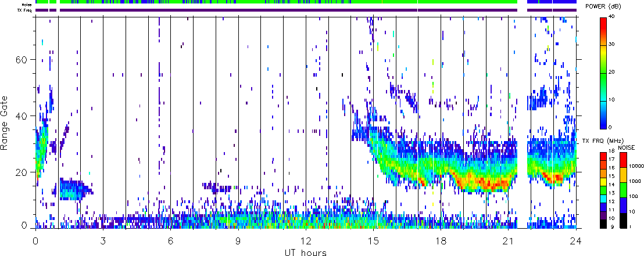Click the x-axis tick label "21"
This screenshot has height=256, width=644.
coord(509,240)
